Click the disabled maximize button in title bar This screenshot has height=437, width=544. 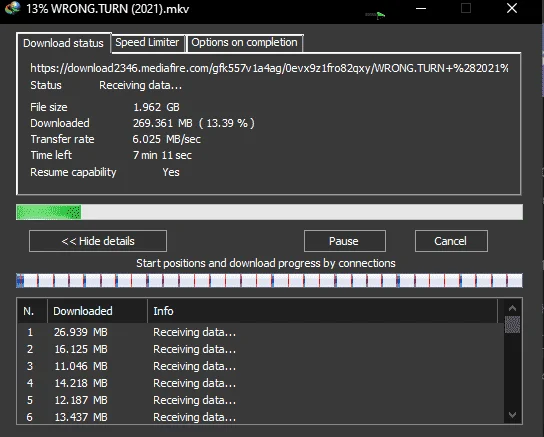pos(466,8)
